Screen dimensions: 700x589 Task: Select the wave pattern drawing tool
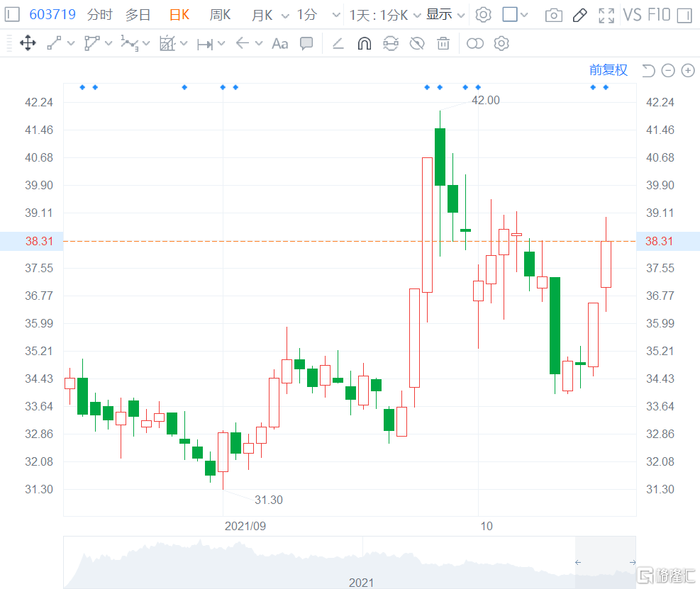pos(130,43)
